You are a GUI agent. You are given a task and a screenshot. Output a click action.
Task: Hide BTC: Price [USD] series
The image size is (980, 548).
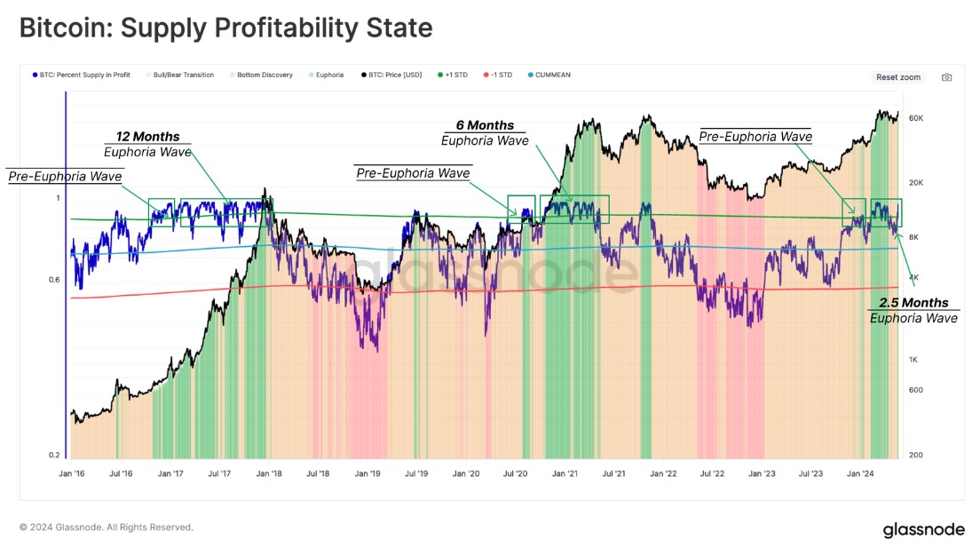tap(395, 75)
